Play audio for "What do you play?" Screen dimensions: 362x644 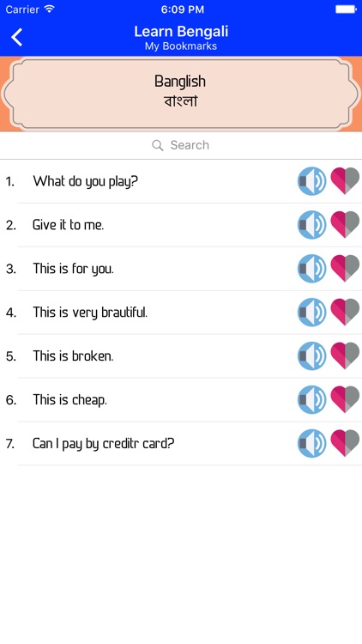(x=312, y=181)
